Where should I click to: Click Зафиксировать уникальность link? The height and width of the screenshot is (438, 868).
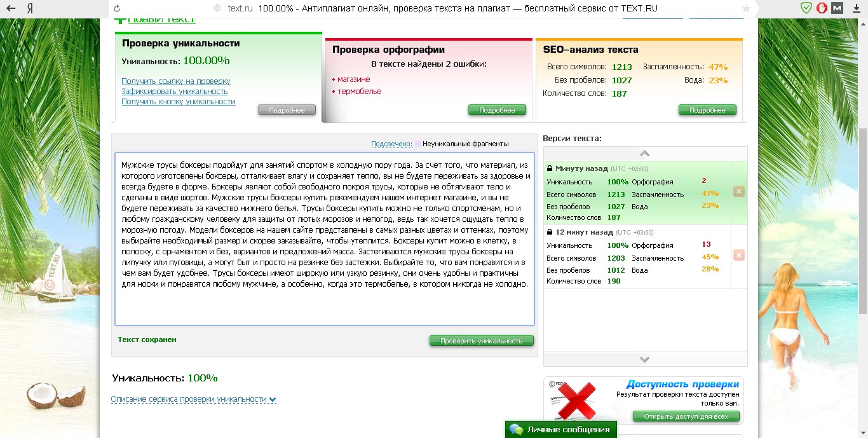click(x=175, y=92)
